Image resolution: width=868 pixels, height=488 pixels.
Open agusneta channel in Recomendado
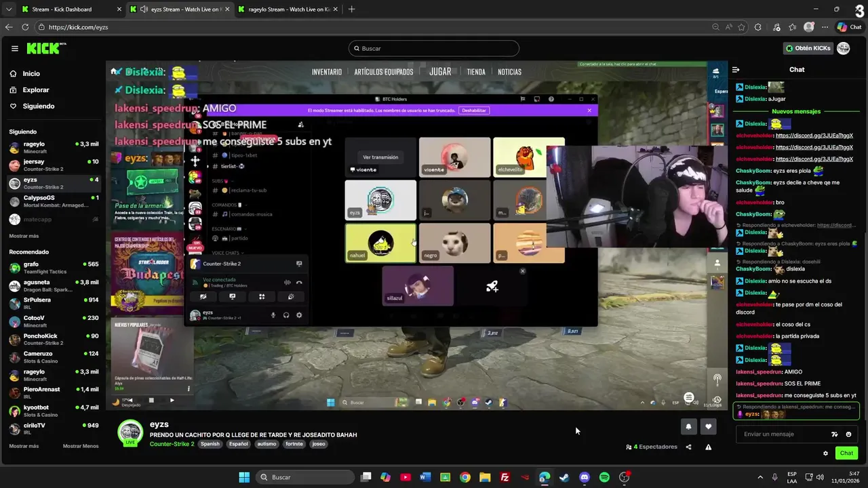[53, 286]
